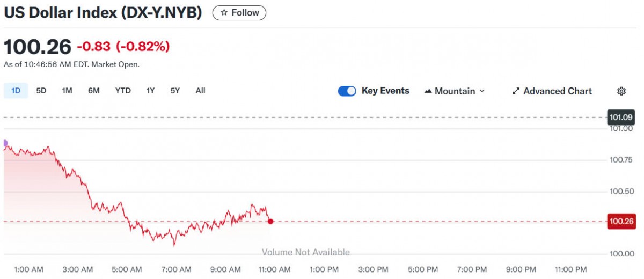Follow the US Dollar Index

pyautogui.click(x=239, y=12)
